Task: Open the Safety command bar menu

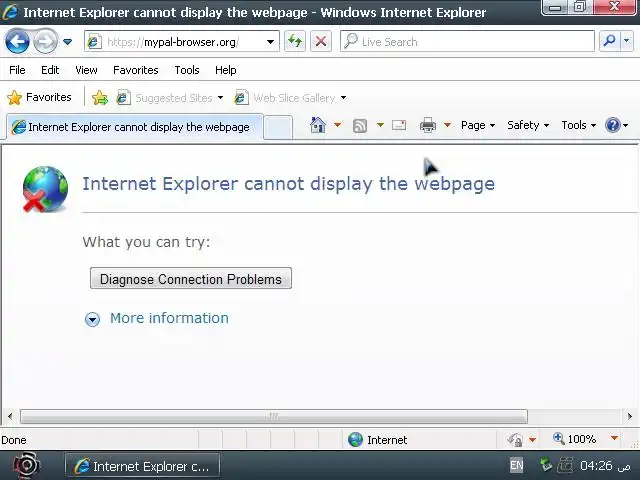Action: (x=528, y=125)
